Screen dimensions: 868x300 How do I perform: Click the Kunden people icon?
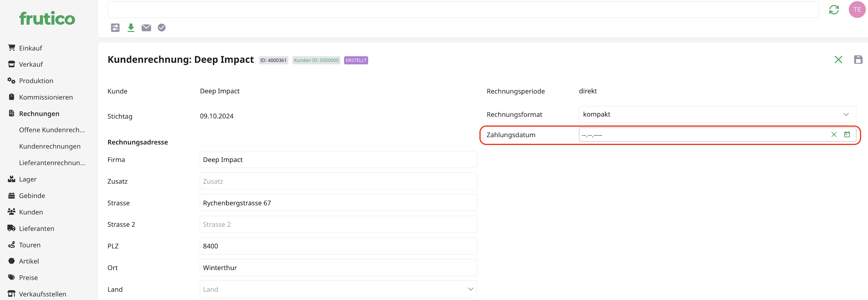[12, 212]
